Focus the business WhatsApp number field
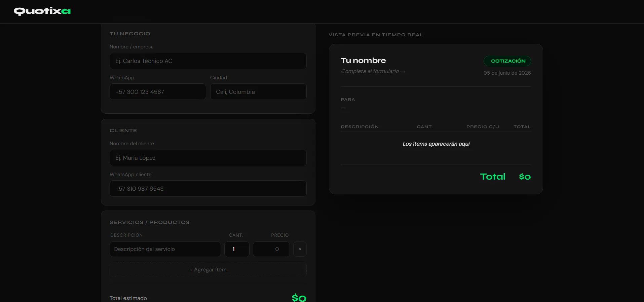 coord(157,92)
